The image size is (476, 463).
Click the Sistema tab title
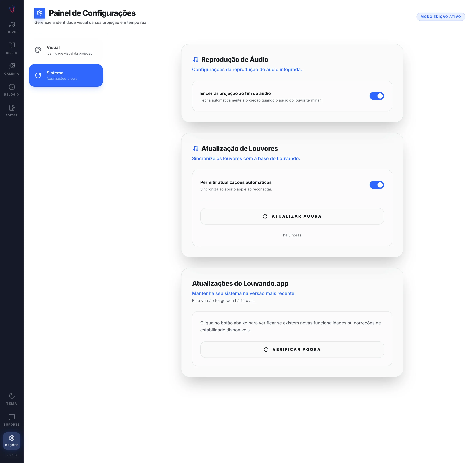click(x=55, y=73)
